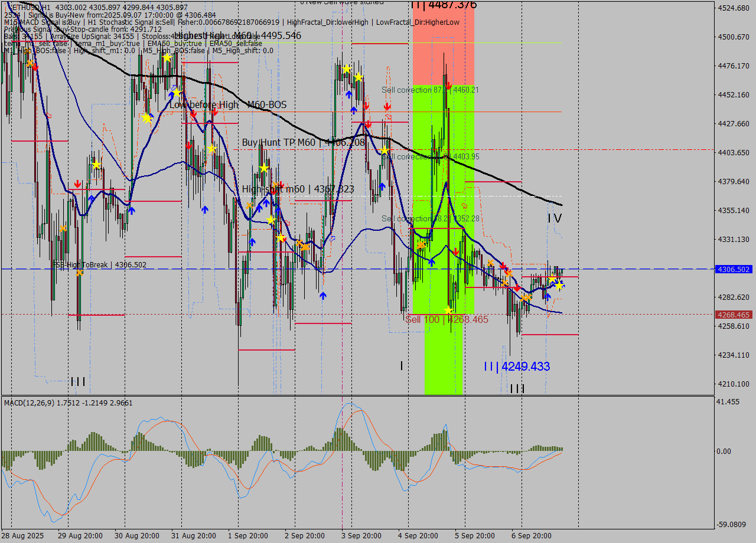This screenshot has height=543, width=756.
Task: Click hollow orange arrow above Sell correction 38.2 label
Action: [x=464, y=206]
